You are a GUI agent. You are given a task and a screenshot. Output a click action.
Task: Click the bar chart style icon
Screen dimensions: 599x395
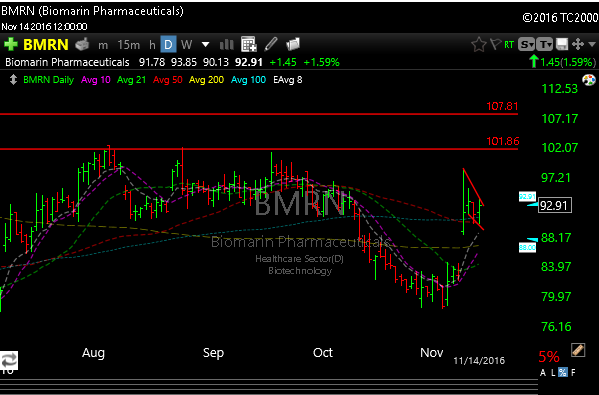coord(227,45)
